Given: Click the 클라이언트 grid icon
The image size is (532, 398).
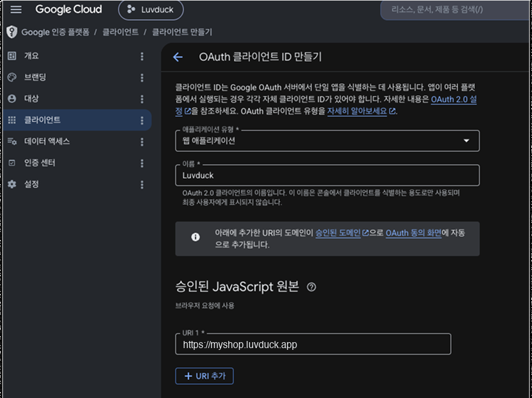Looking at the screenshot, I should click(12, 120).
